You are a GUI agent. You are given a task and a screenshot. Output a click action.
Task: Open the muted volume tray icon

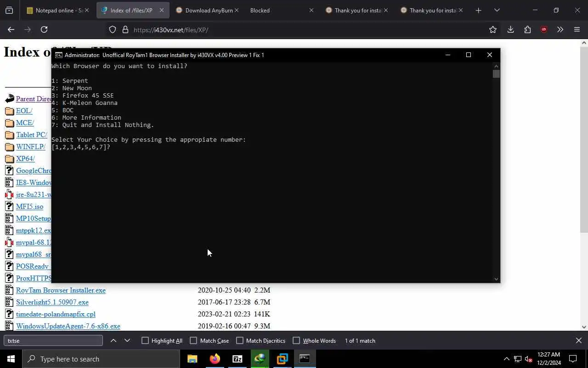[x=528, y=359]
